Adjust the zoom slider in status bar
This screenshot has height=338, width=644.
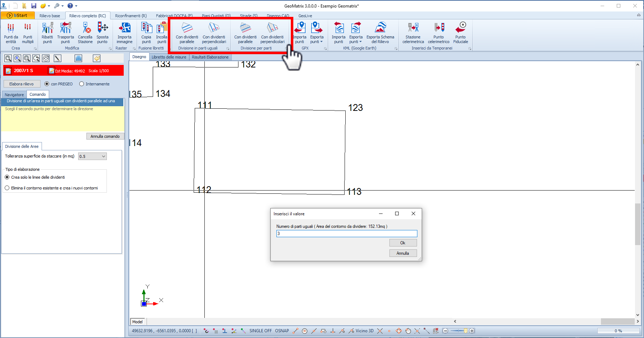pos(465,331)
